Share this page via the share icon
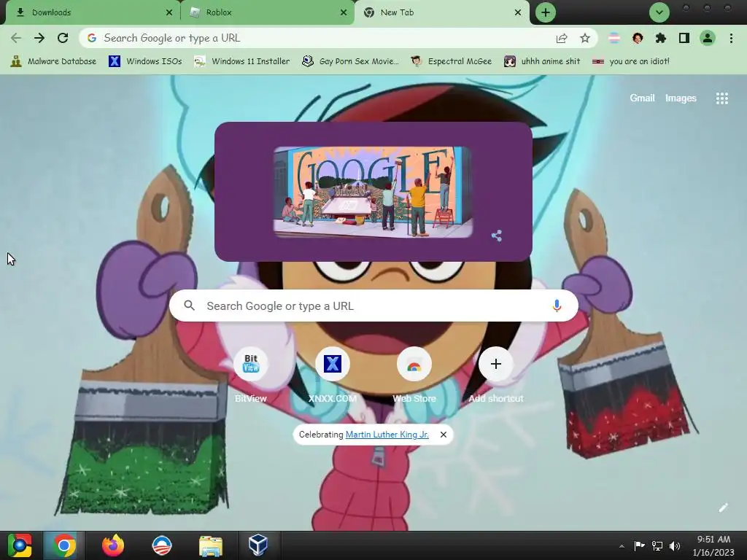This screenshot has width=747, height=560. pyautogui.click(x=562, y=38)
